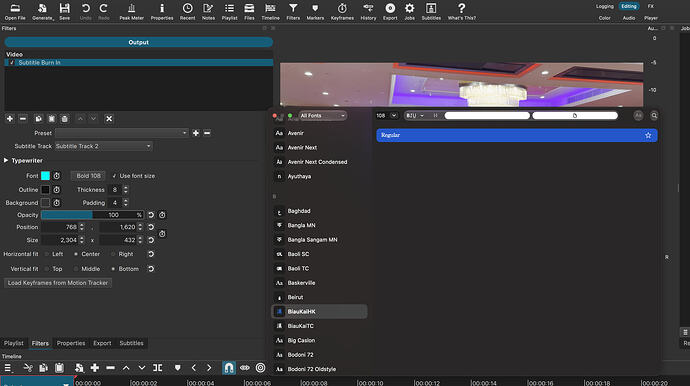Switch to bottom Subtitles tab
The image size is (690, 386).
click(132, 343)
